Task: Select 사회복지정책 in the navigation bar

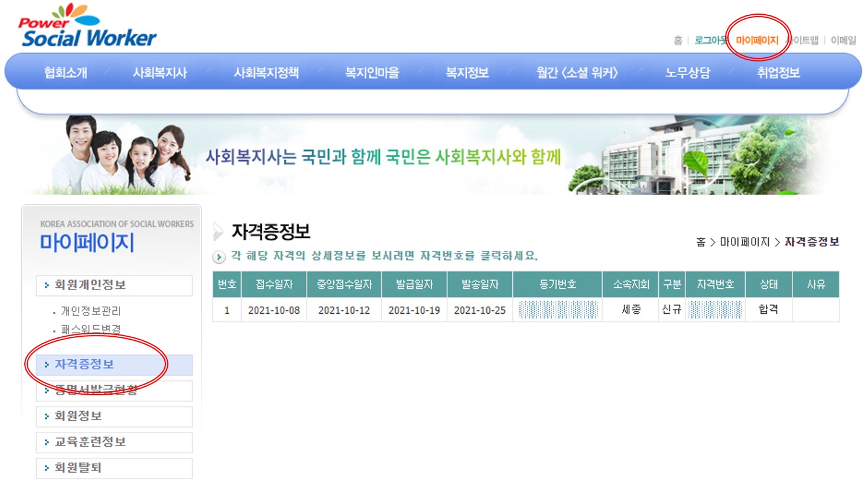Action: [x=266, y=73]
